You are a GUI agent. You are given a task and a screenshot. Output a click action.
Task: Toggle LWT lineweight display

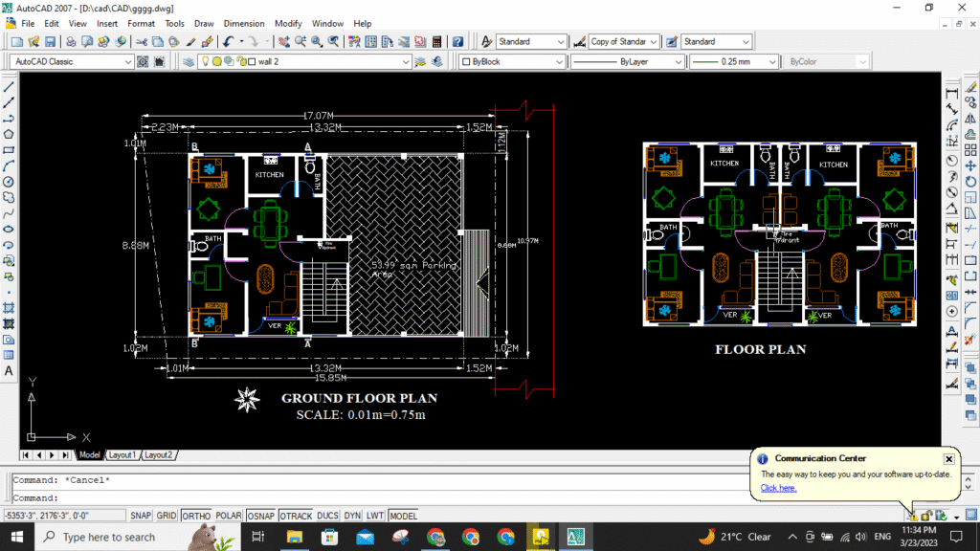tap(375, 516)
